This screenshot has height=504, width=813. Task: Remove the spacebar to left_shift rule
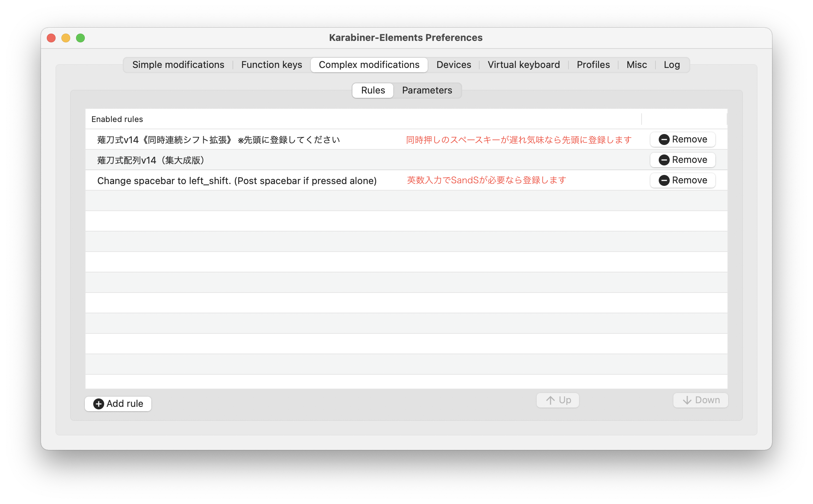point(682,180)
